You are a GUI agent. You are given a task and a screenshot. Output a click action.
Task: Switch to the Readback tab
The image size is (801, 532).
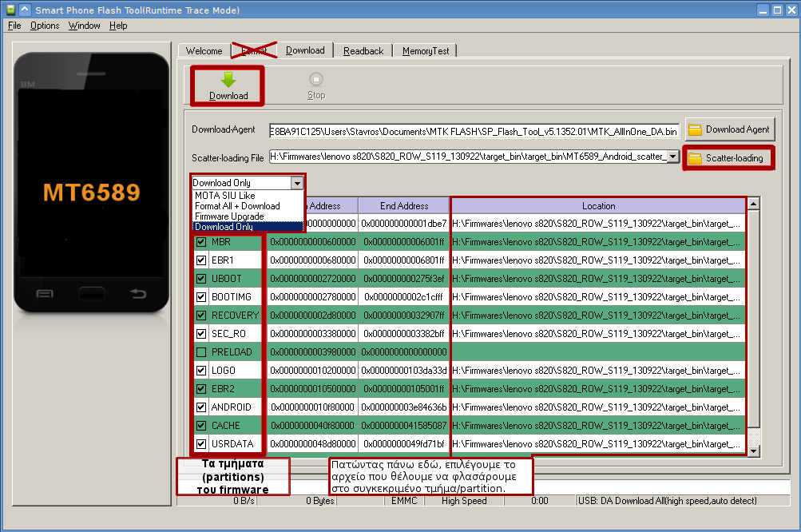point(363,51)
